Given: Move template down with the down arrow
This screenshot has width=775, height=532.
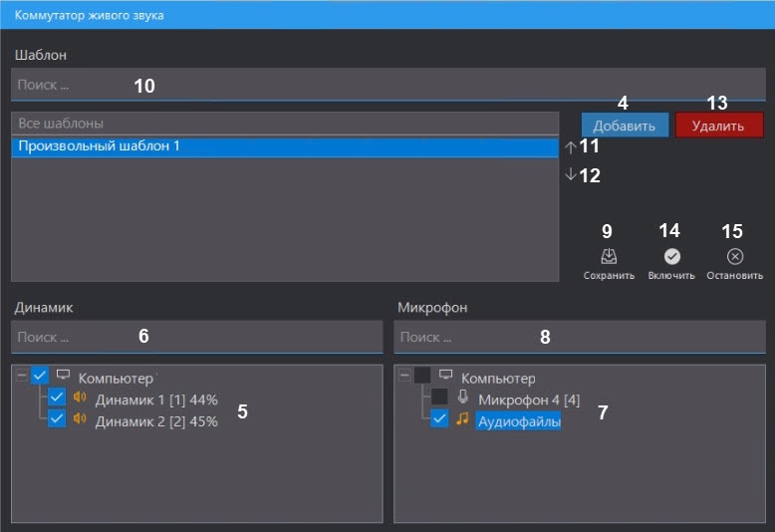Looking at the screenshot, I should coord(571,174).
